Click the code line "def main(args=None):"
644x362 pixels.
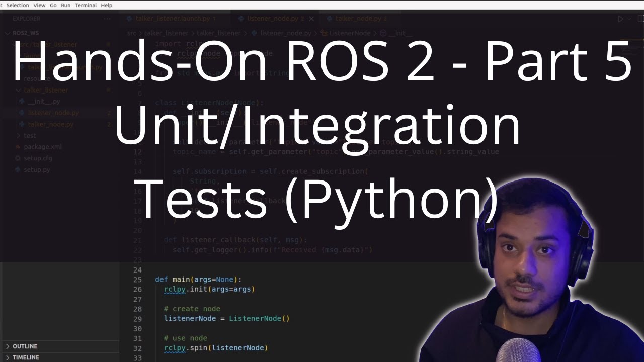pyautogui.click(x=198, y=280)
